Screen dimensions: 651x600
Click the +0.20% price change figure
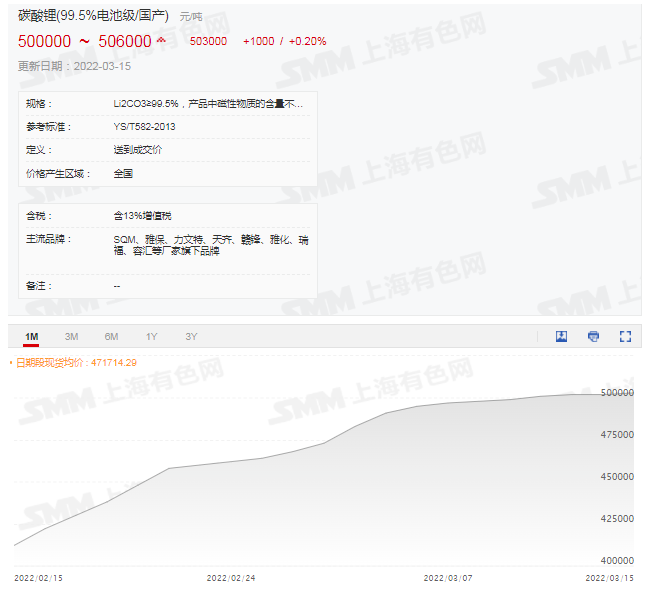307,42
